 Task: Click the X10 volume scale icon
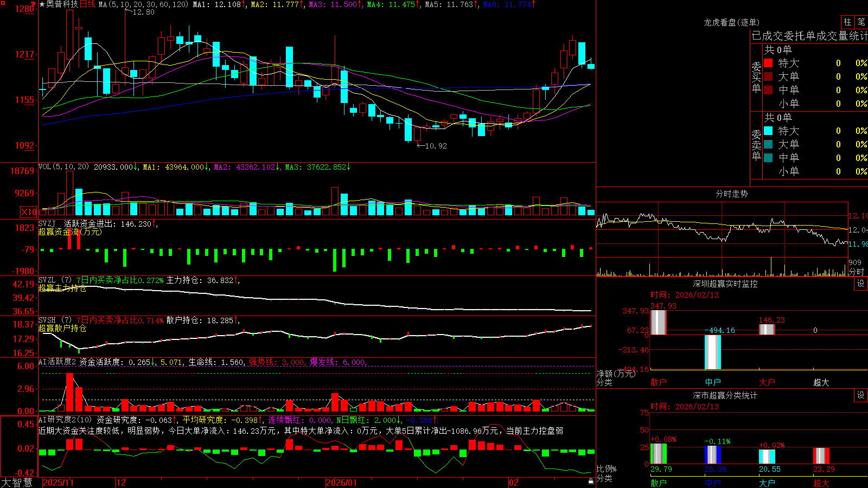pos(29,212)
